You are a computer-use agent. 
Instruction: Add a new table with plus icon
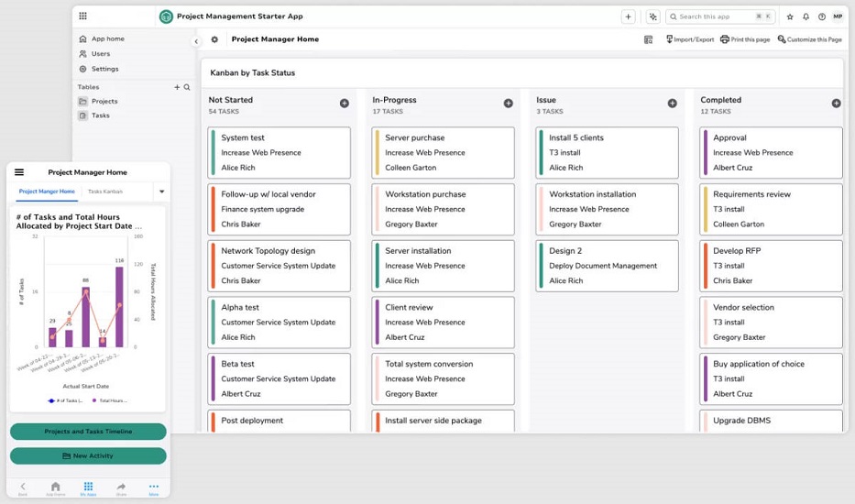(x=177, y=87)
